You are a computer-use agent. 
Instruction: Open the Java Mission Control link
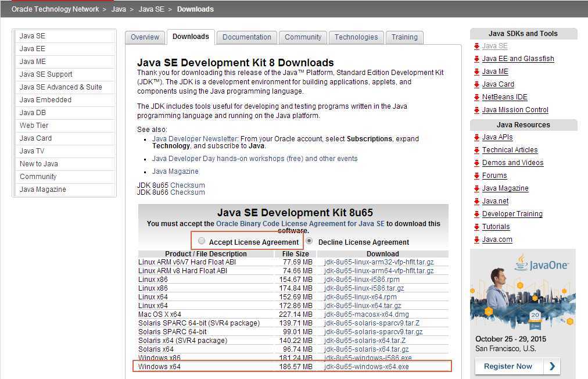515,110
